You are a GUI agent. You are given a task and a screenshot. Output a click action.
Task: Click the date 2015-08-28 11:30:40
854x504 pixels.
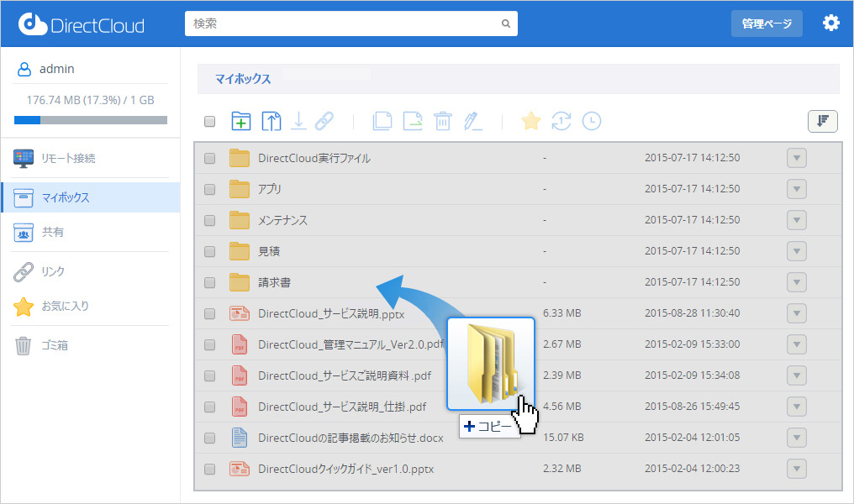coord(693,313)
